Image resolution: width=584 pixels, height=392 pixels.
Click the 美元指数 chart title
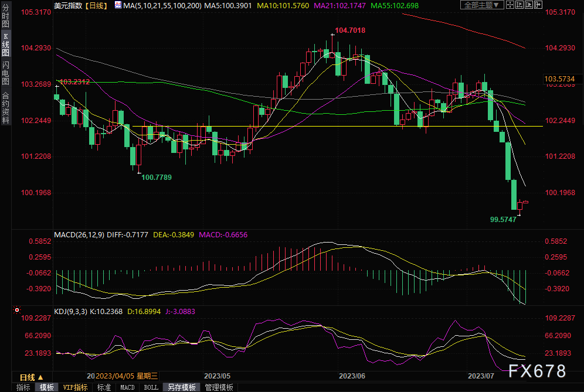tap(68, 6)
